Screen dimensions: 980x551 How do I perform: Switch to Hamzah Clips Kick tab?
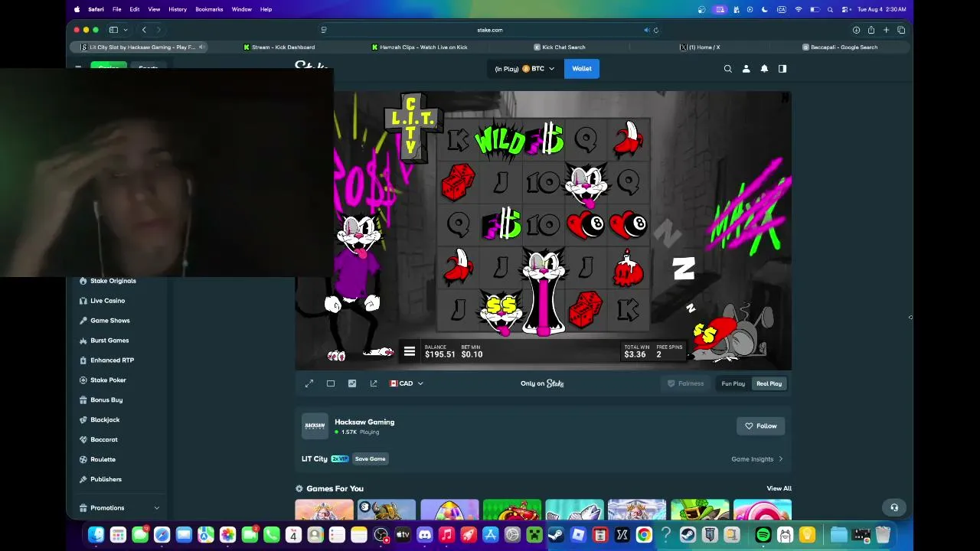click(419, 47)
